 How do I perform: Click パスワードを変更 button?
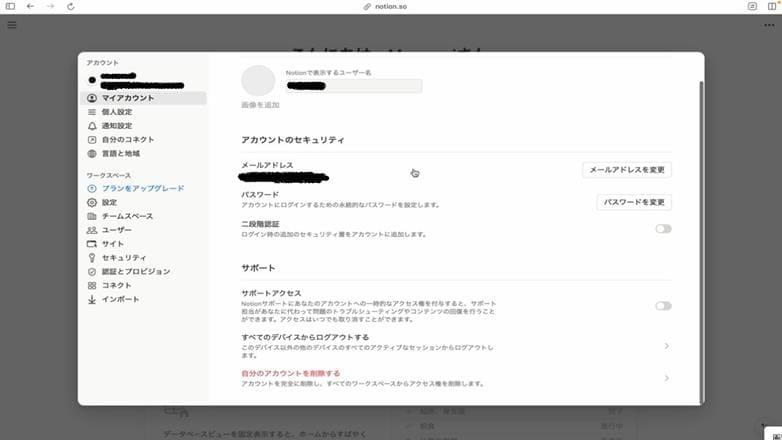pos(634,202)
